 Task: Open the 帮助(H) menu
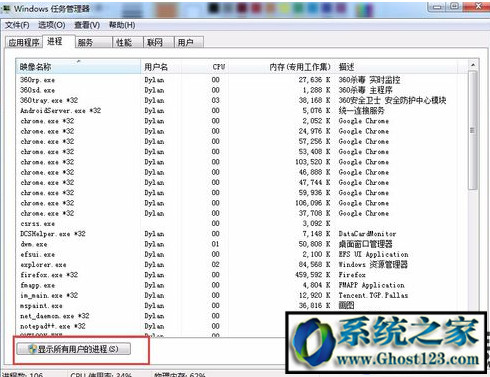pyautogui.click(x=122, y=25)
